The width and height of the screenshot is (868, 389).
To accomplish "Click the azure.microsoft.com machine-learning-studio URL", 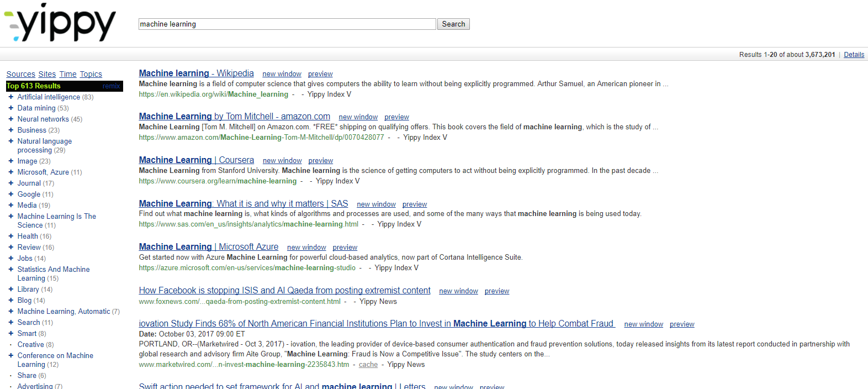I will tap(247, 268).
